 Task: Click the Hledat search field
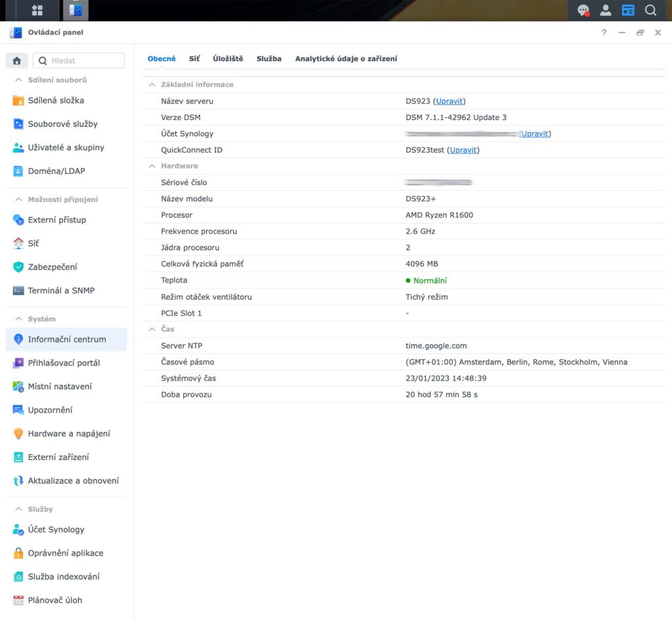79,61
